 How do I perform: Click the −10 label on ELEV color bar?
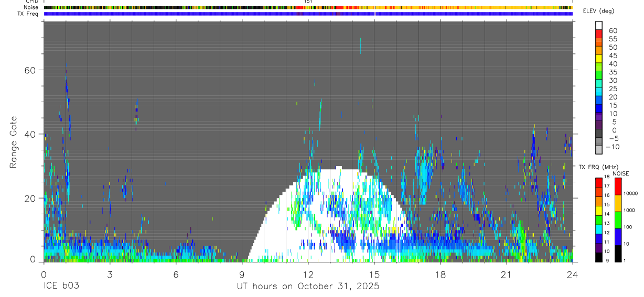613,147
